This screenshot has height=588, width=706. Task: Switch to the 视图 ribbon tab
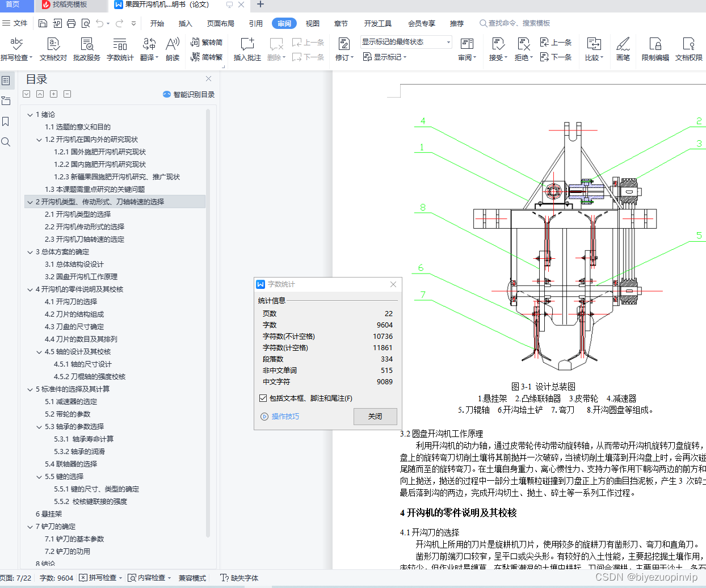click(313, 23)
